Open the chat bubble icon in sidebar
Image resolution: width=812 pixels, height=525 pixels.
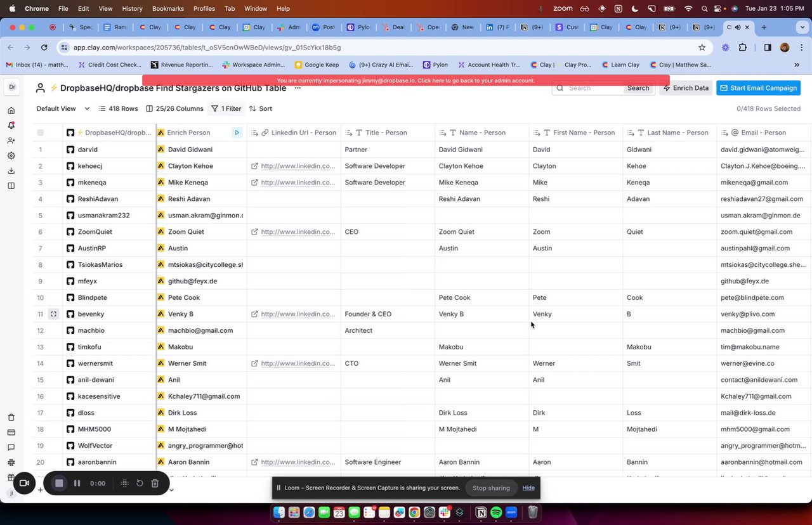point(11,448)
